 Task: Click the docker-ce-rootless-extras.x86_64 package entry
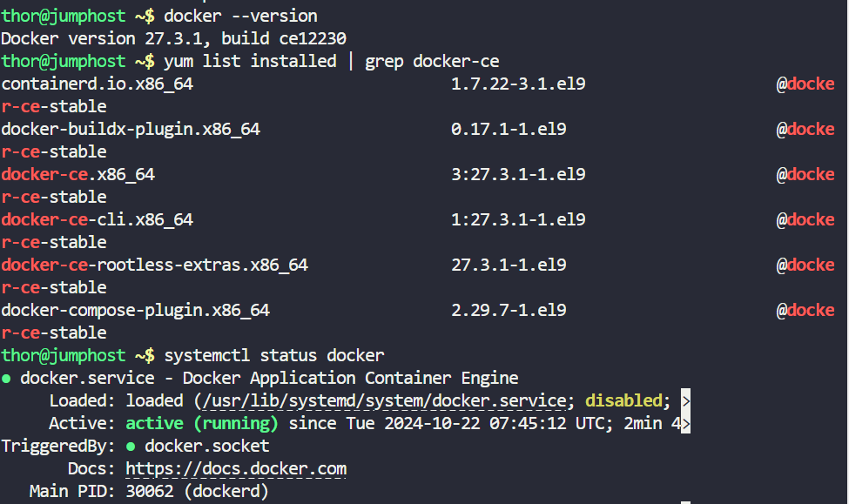[x=155, y=265]
